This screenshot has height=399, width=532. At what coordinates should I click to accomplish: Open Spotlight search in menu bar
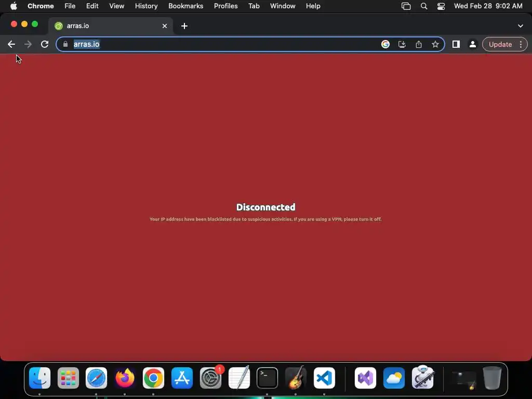[x=424, y=6]
